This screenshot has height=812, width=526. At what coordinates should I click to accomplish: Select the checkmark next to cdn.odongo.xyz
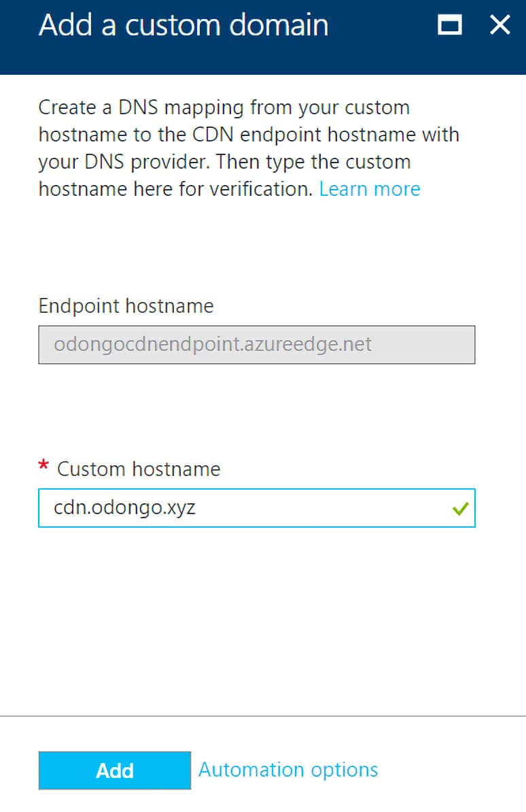click(x=459, y=508)
